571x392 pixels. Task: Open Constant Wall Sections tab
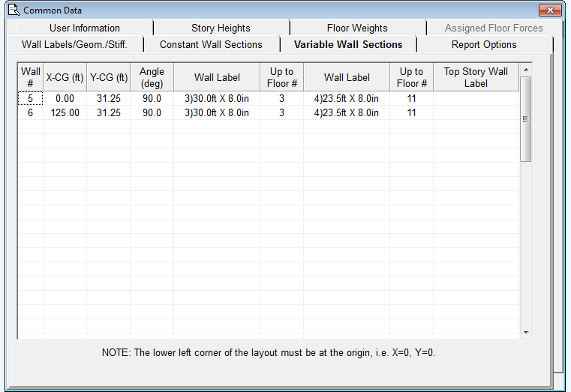coord(211,45)
